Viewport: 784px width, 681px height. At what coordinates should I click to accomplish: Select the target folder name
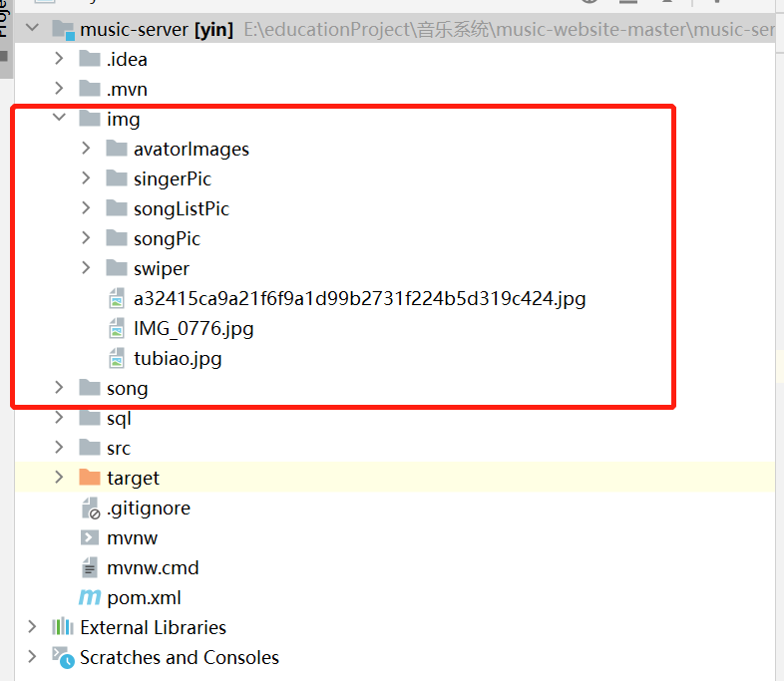(133, 479)
